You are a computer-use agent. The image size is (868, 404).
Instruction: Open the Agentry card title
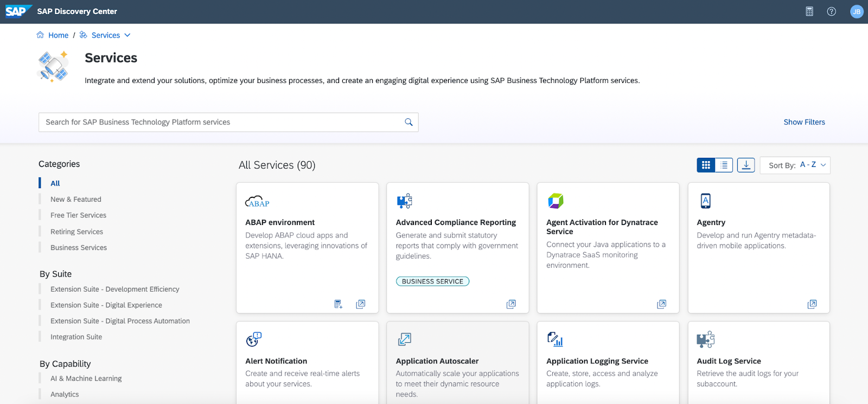pyautogui.click(x=711, y=222)
